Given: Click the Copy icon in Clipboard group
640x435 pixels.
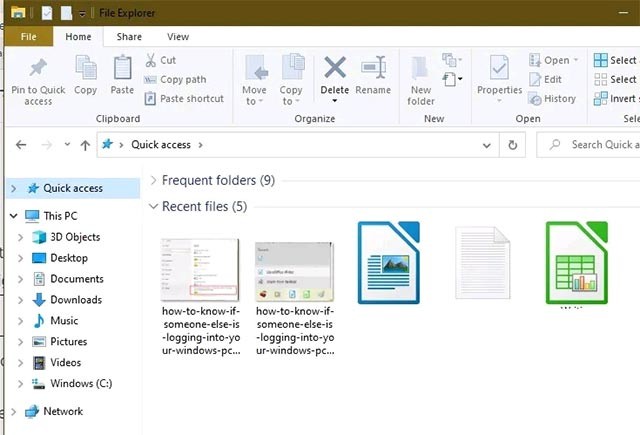Looking at the screenshot, I should point(86,68).
